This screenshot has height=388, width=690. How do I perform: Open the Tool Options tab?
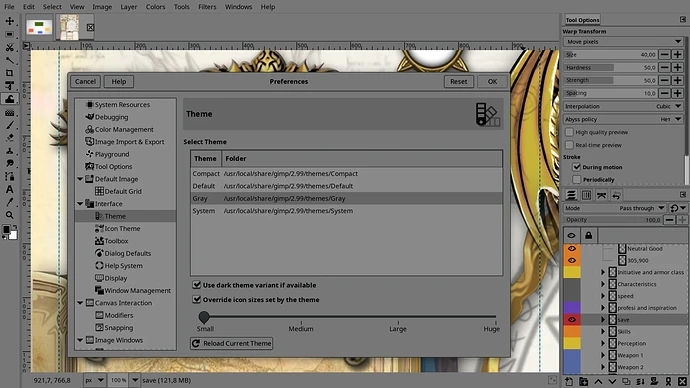(582, 20)
